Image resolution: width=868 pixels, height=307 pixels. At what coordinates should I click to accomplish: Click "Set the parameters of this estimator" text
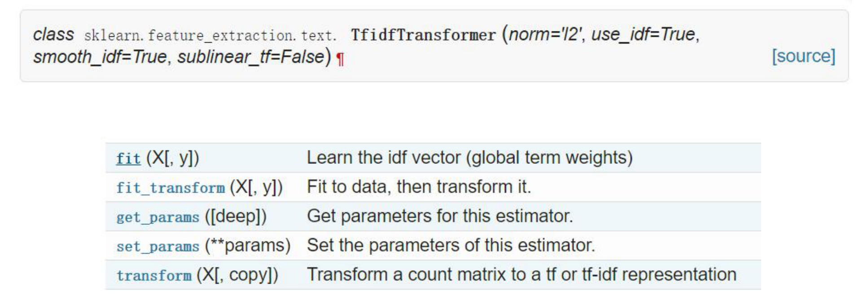coord(451,246)
